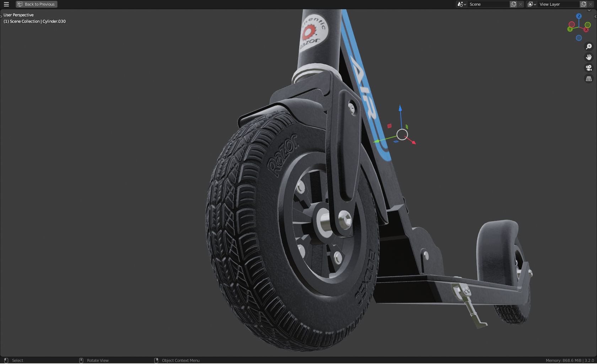
Task: Expand the sidebar via the arrow at the right edge
Action: (595, 16)
